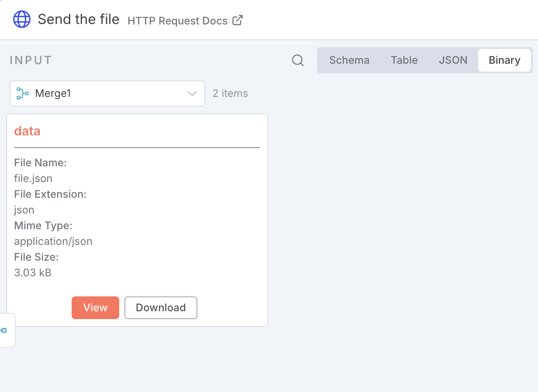Click the 3.03 kB file size value
The image size is (538, 392).
tap(33, 273)
